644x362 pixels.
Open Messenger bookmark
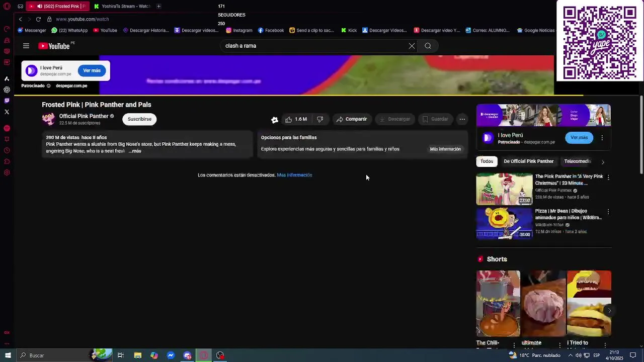32,30
